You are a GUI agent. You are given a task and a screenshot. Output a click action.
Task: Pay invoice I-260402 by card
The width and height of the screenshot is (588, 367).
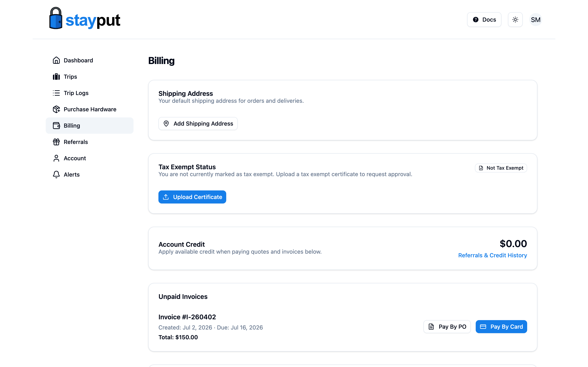[x=501, y=327]
